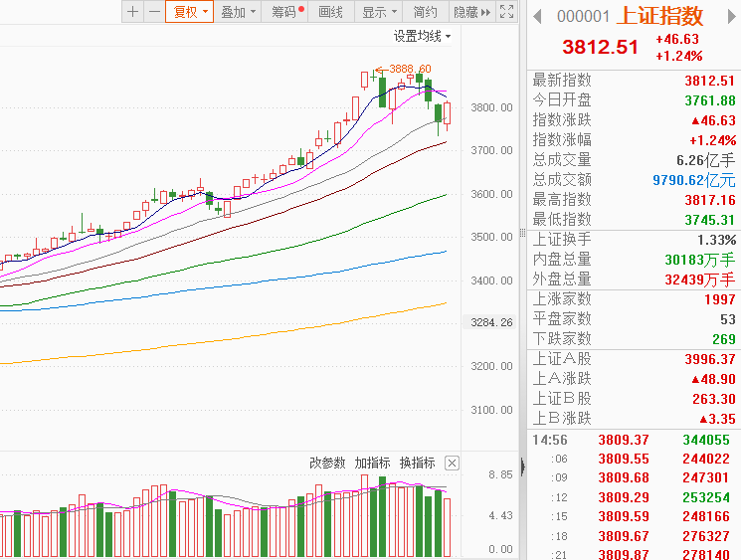Click the 今日开盘 value 3761.88
Viewport: 741px width, 560px height.
[710, 100]
